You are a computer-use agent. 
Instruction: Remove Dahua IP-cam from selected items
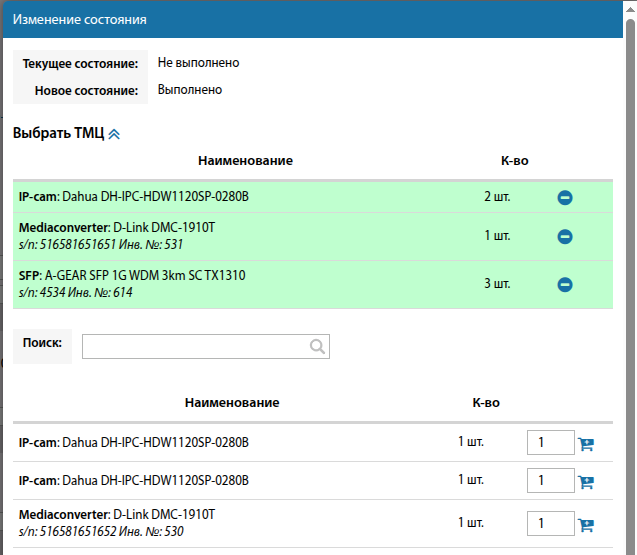pos(564,198)
